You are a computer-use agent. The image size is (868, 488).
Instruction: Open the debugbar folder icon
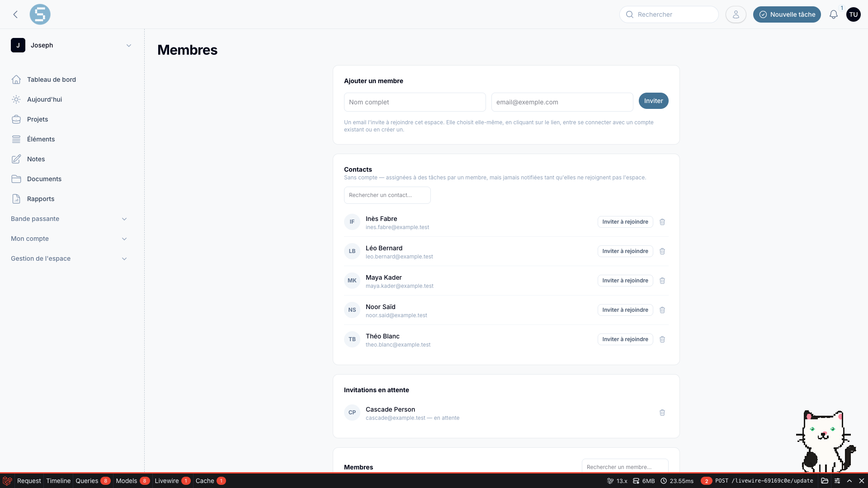[825, 481]
